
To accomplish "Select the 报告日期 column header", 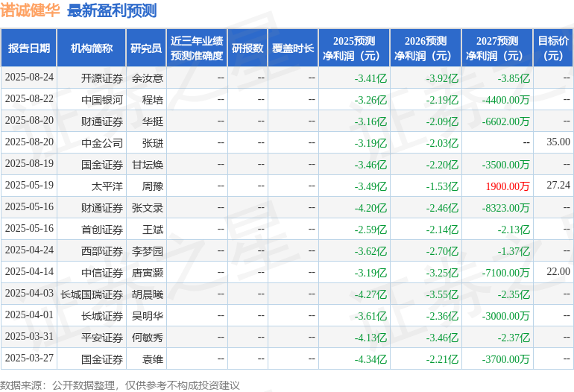I will click(x=29, y=48).
